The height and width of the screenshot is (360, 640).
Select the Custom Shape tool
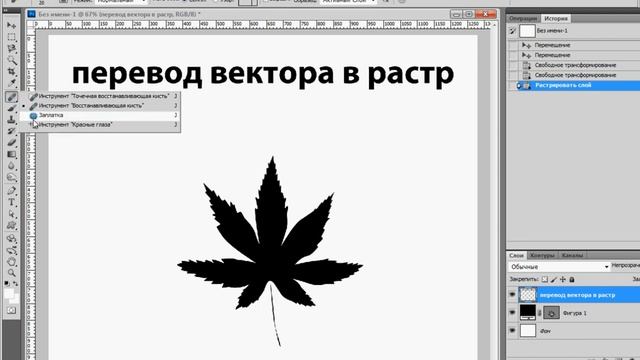point(11,225)
